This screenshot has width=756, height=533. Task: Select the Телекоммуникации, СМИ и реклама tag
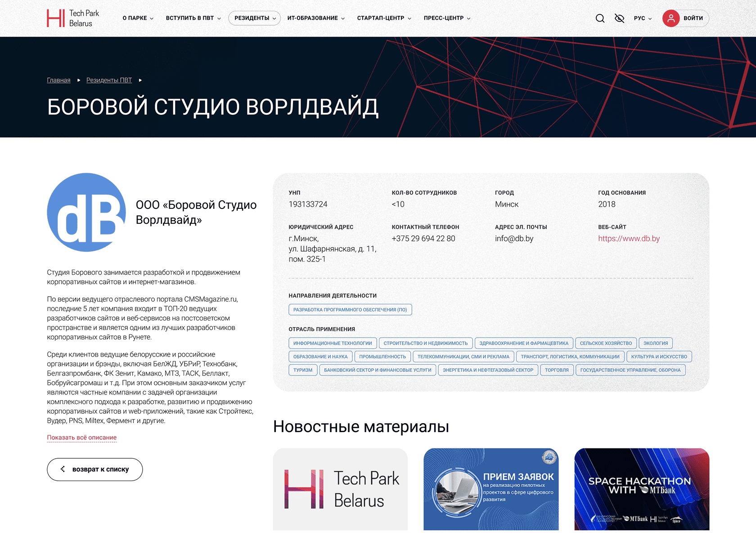pyautogui.click(x=463, y=357)
